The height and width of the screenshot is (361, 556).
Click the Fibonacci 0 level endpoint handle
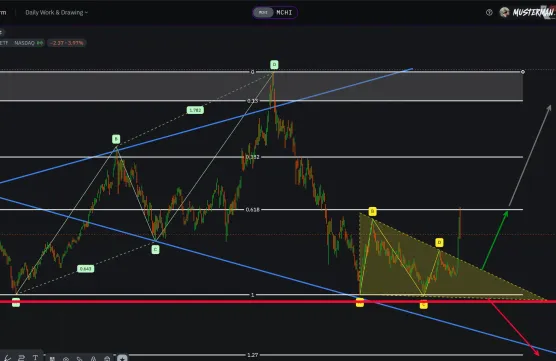[523, 72]
